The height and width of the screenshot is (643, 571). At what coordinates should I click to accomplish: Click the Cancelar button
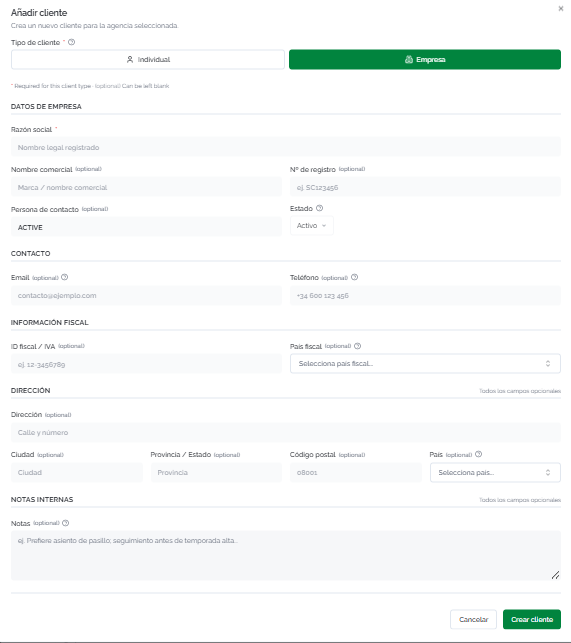[x=473, y=619]
